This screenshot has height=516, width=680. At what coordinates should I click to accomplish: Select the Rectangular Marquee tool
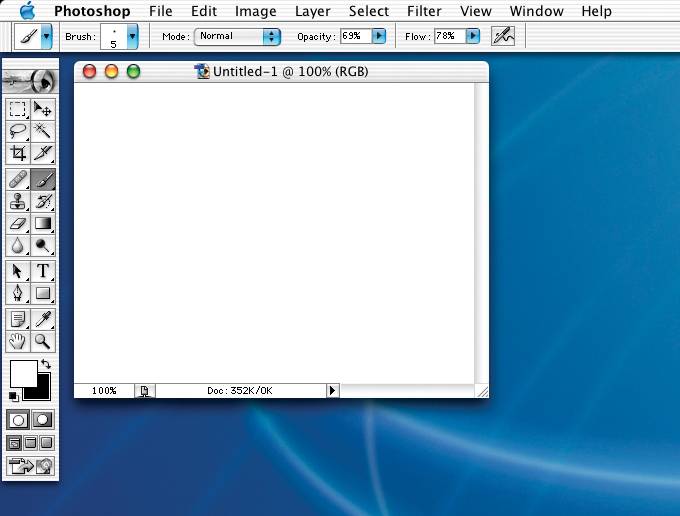18,109
